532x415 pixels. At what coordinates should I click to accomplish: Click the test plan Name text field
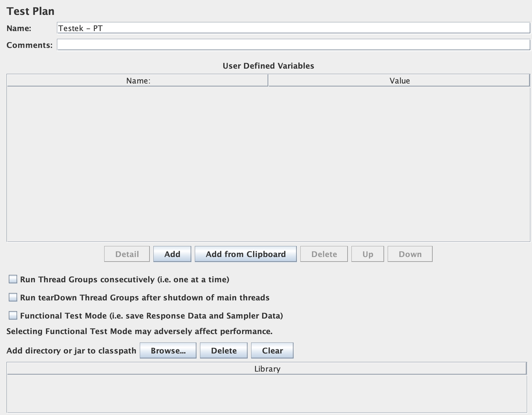tap(293, 28)
